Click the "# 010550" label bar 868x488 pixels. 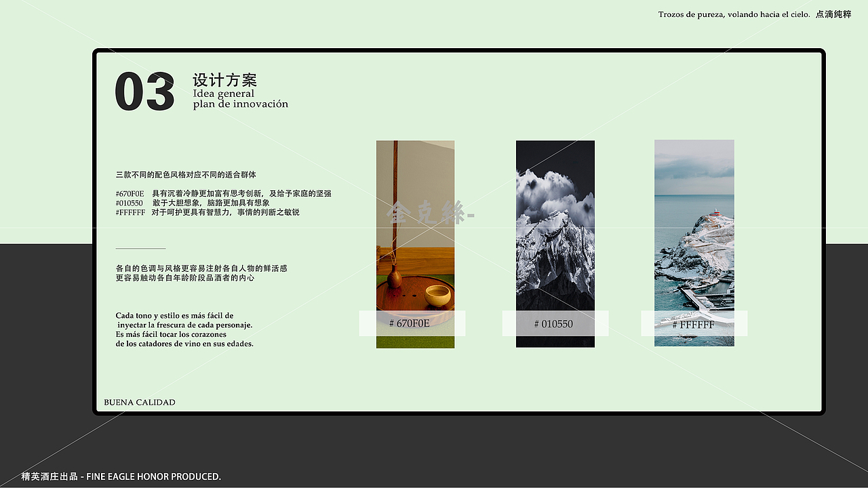click(x=555, y=324)
